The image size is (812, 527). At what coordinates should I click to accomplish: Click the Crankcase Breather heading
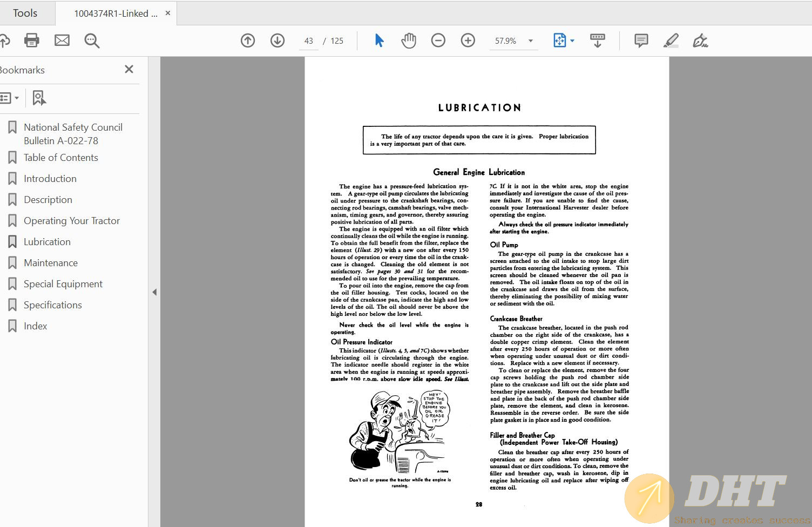[x=516, y=319]
